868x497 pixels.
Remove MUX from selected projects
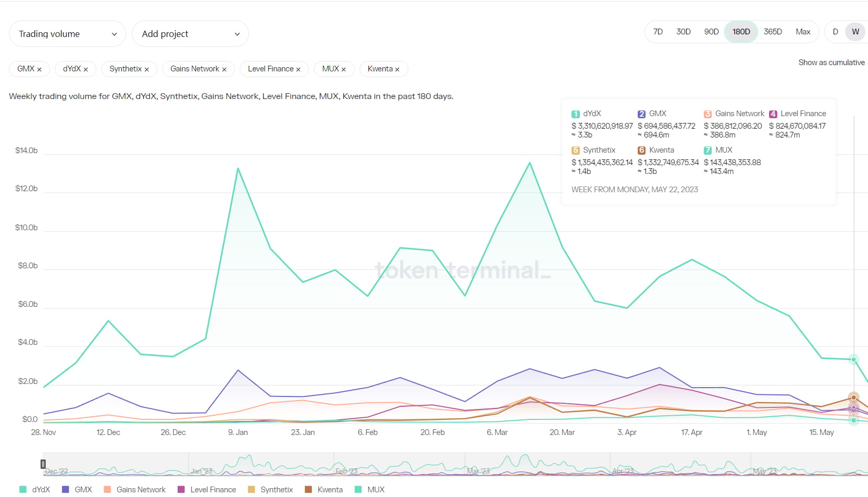tap(343, 69)
